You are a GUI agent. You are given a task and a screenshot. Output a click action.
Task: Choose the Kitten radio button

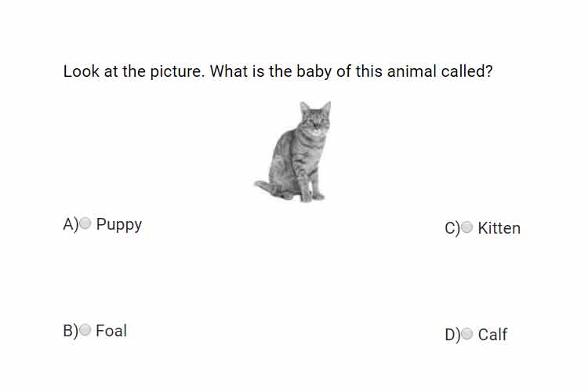click(467, 227)
